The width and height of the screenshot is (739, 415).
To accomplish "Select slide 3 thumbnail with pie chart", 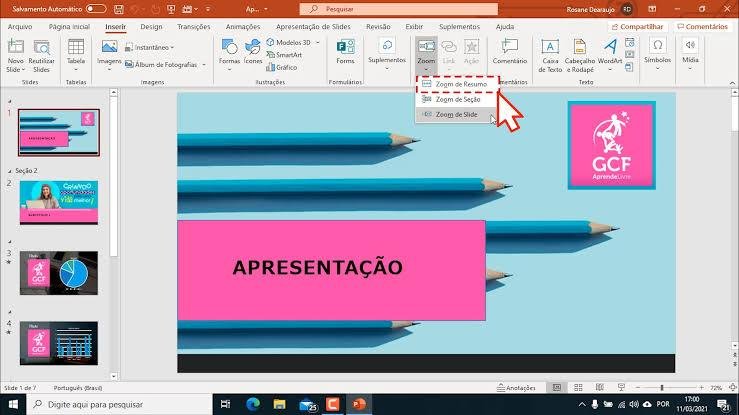I will [x=59, y=273].
